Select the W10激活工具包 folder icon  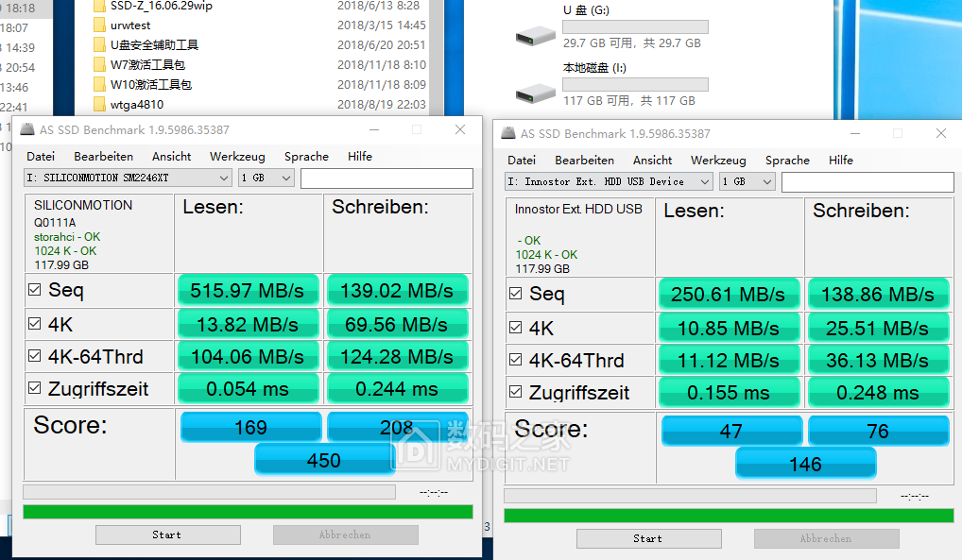coord(99,84)
